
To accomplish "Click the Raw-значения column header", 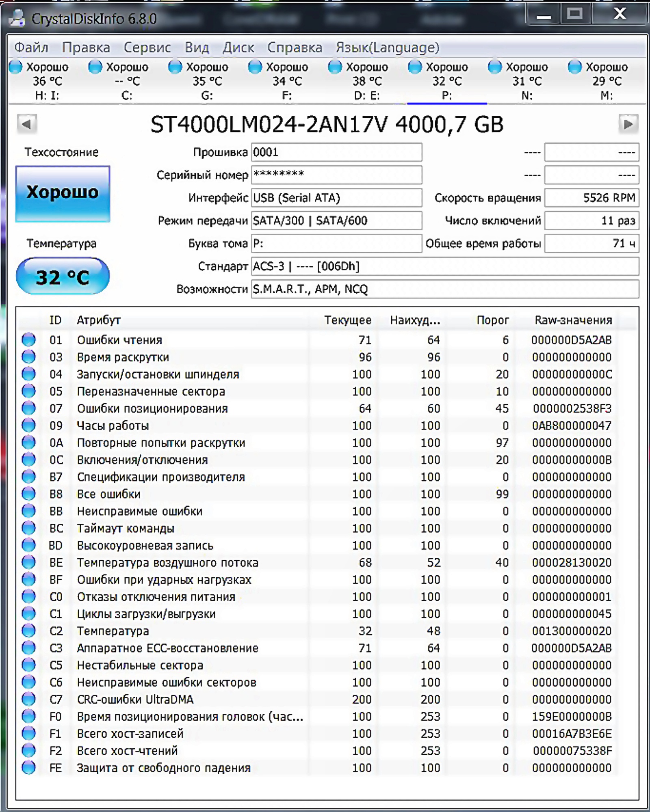I will pos(573,320).
